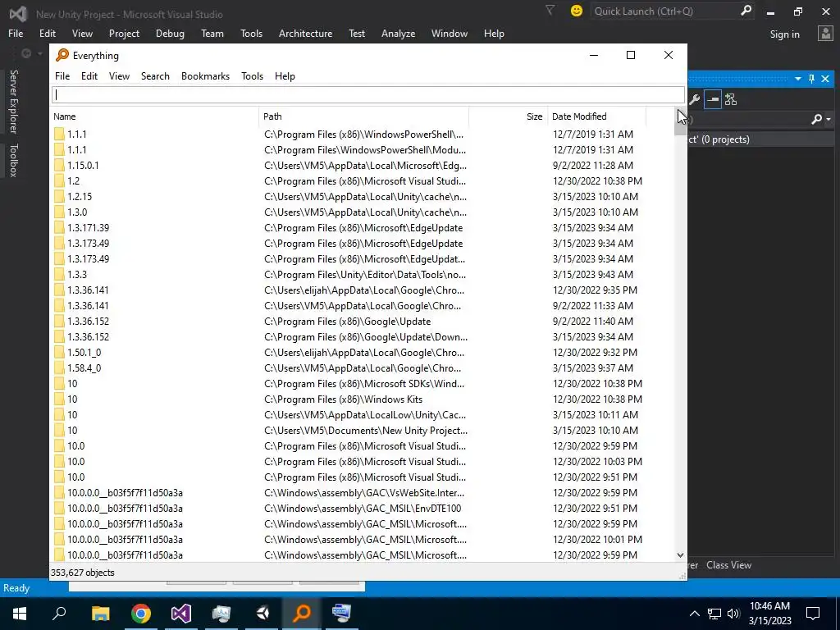This screenshot has width=840, height=630.
Task: Open Visual Studio Debug menu
Action: 170,33
